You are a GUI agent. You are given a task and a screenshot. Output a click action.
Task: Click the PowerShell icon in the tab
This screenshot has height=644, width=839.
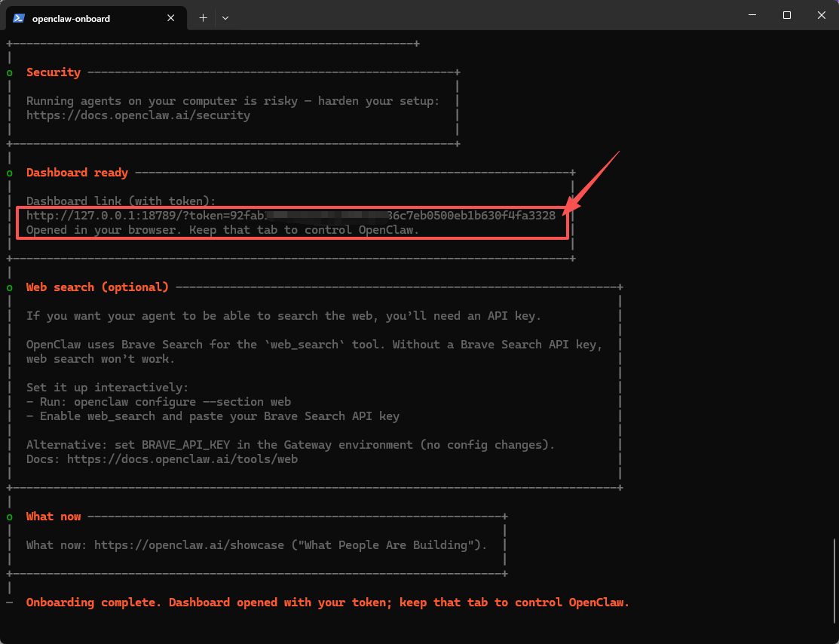19,18
